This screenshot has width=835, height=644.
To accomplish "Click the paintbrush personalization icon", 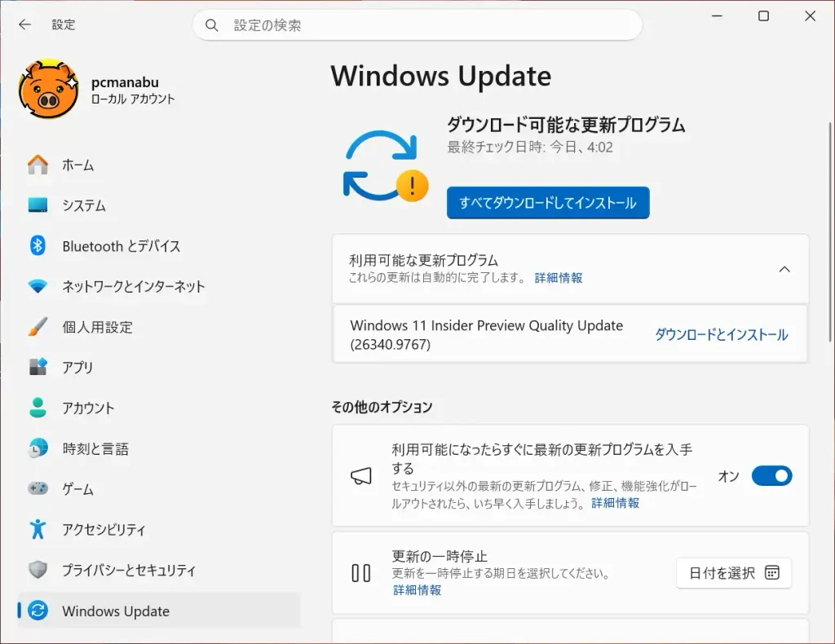I will pos(38,327).
